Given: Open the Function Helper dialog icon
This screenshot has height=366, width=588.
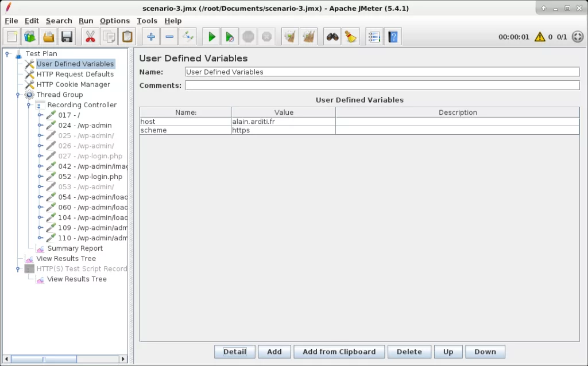Looking at the screenshot, I should coord(374,37).
